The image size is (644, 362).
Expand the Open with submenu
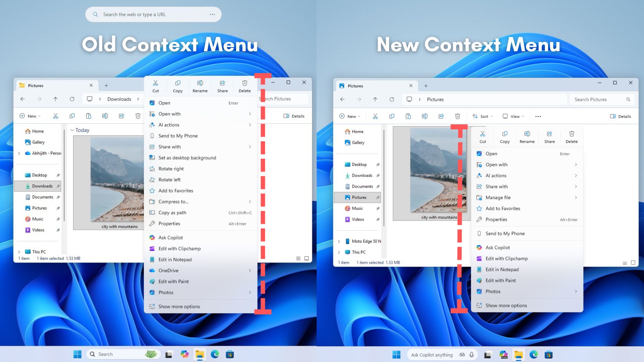169,114
